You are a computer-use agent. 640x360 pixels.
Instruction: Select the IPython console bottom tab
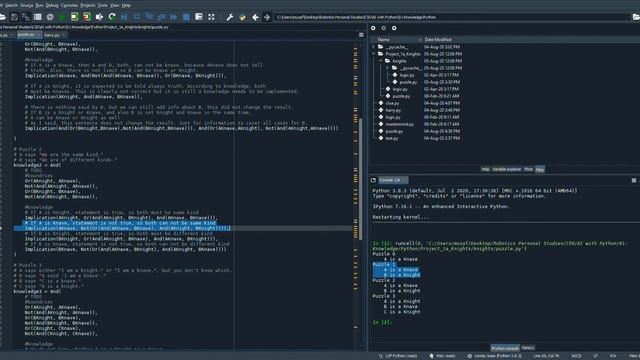pos(505,348)
